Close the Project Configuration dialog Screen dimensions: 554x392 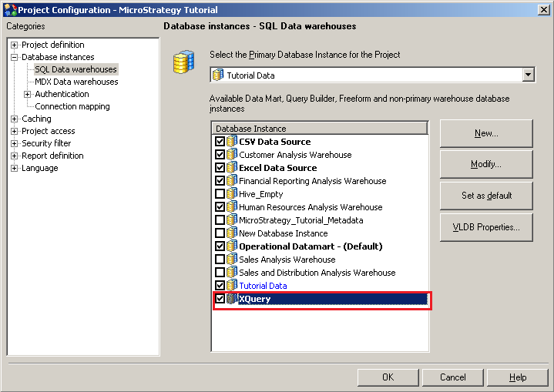(543, 9)
